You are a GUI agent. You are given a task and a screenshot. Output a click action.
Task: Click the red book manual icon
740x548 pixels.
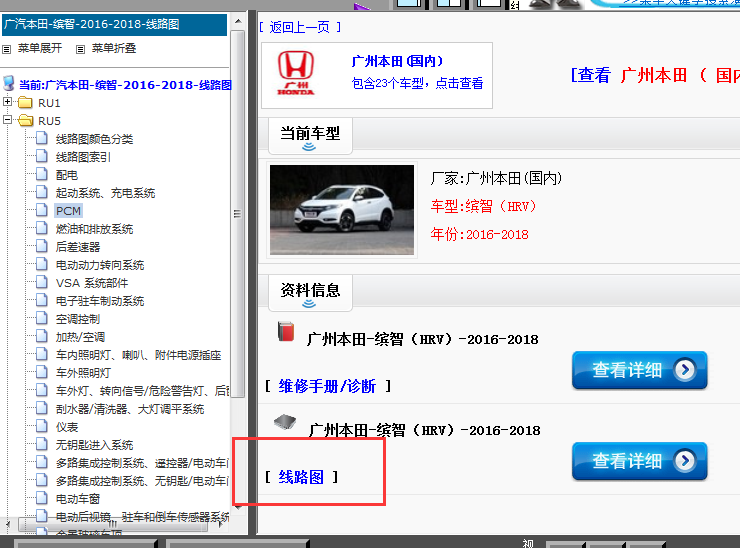pyautogui.click(x=286, y=331)
